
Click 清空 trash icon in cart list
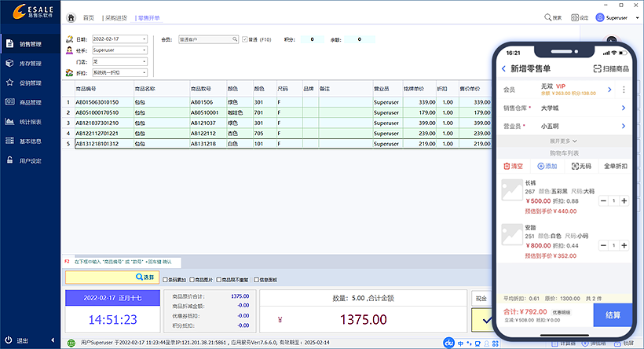click(x=507, y=167)
